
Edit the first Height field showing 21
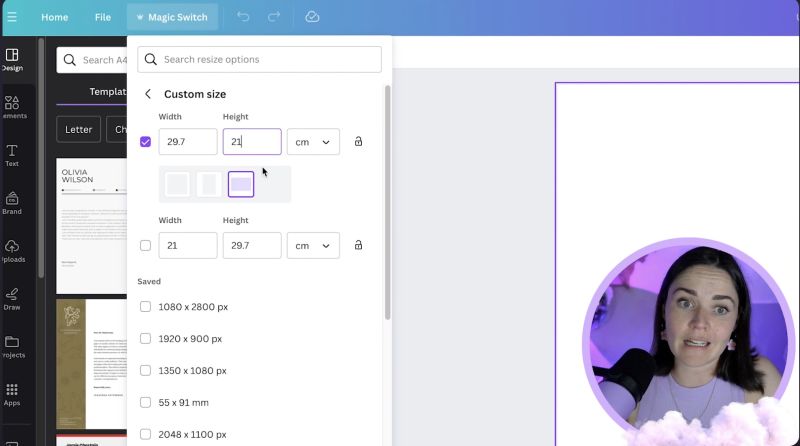tap(252, 142)
